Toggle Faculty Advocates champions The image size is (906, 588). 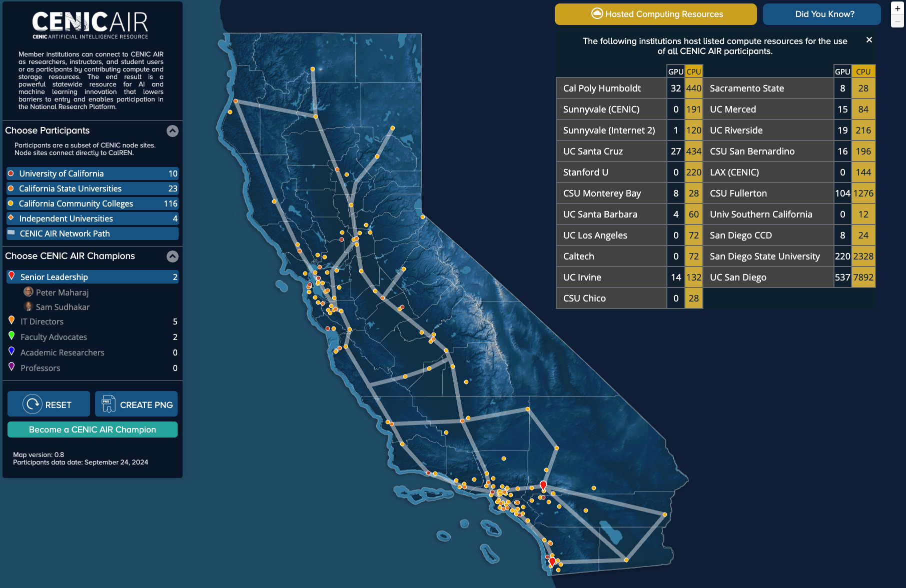[x=93, y=337]
